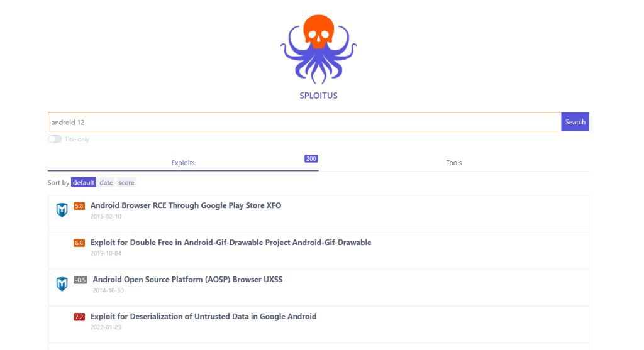Click Metasploit icon beside AOSP Browser UXSS

point(62,285)
